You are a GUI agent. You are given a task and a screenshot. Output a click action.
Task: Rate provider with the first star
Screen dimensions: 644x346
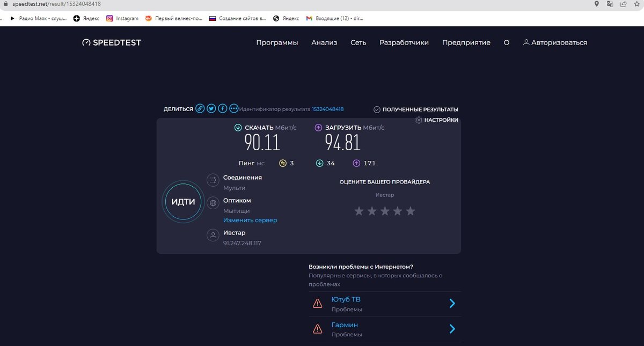(359, 211)
